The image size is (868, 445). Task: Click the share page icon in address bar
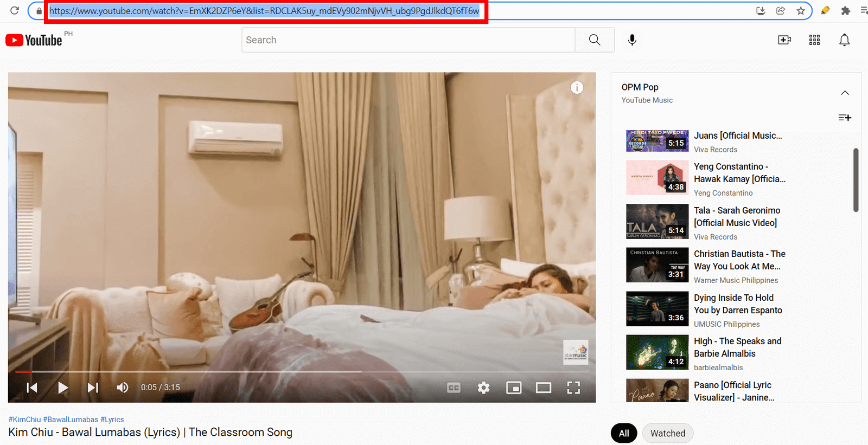[x=781, y=11]
